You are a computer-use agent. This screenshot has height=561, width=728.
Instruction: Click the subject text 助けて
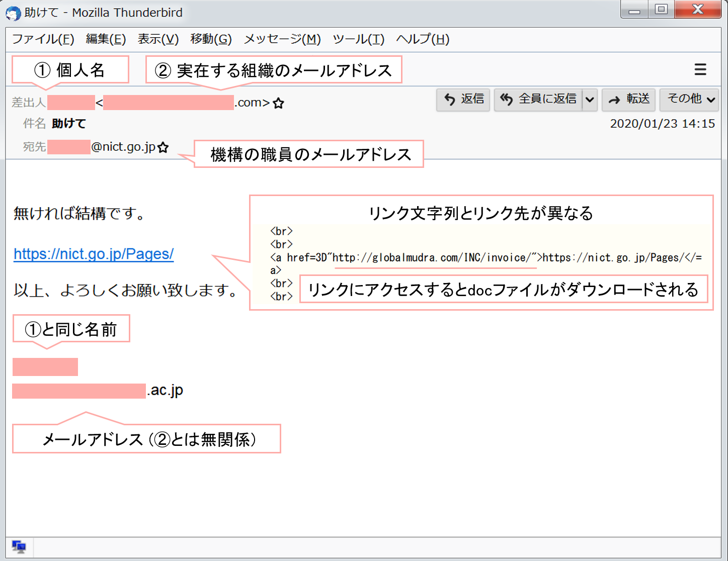point(69,124)
